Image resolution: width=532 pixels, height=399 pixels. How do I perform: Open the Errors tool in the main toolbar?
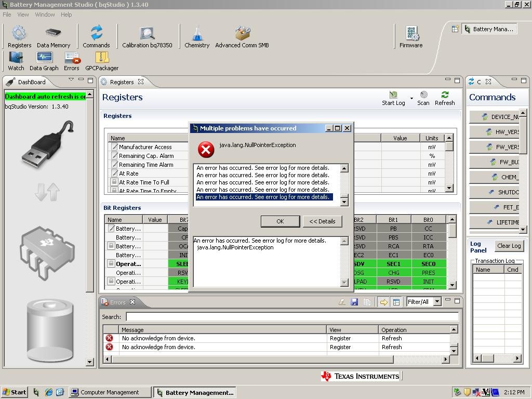point(72,61)
